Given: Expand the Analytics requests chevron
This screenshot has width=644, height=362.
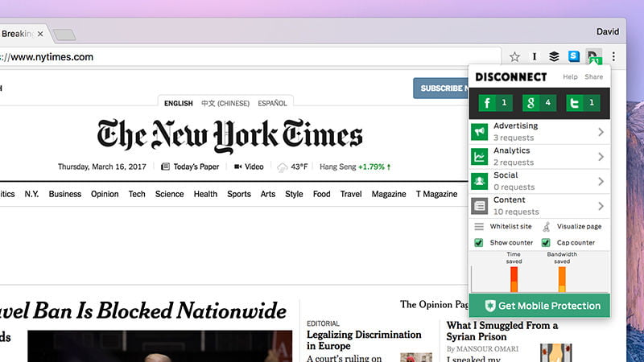Looking at the screenshot, I should pos(601,157).
